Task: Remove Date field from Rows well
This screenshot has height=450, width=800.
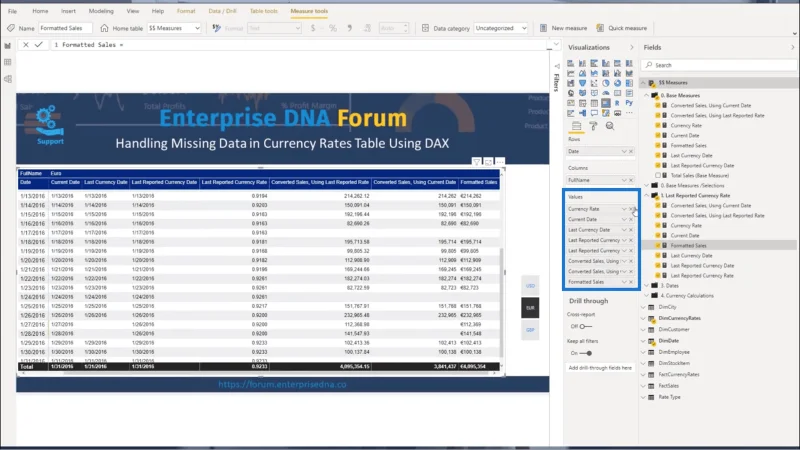Action: [x=631, y=152]
